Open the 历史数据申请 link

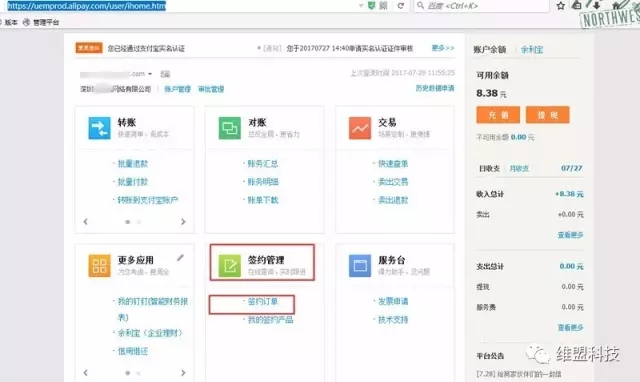(435, 88)
